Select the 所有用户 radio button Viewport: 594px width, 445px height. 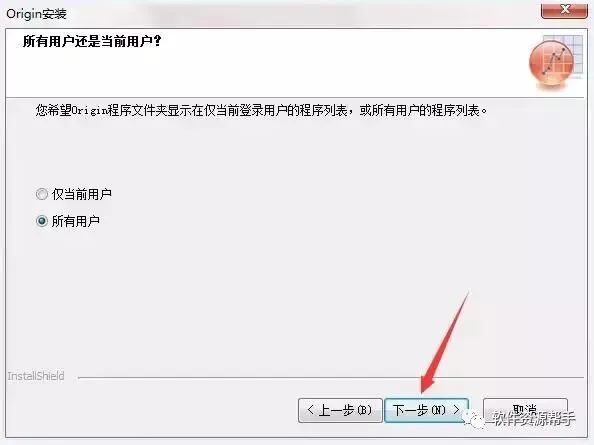click(x=42, y=221)
